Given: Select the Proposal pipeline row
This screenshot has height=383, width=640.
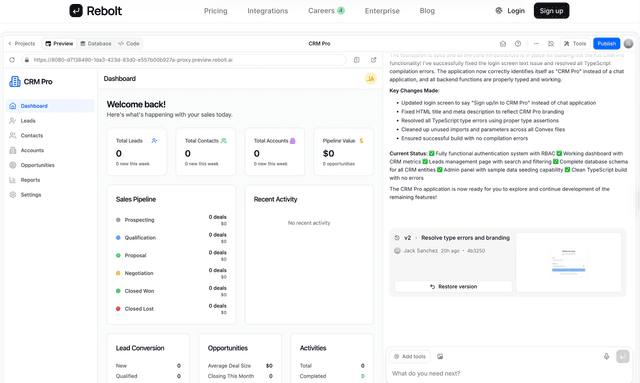Looking at the screenshot, I should [171, 256].
